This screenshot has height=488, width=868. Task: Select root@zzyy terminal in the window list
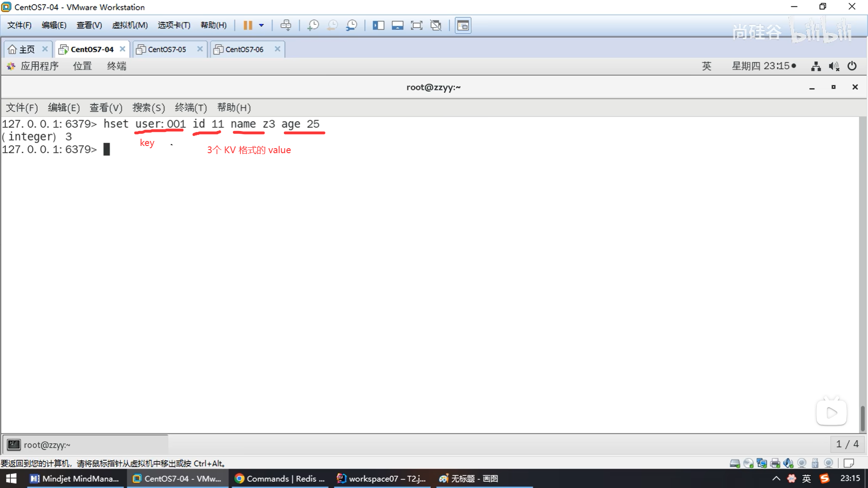(47, 445)
